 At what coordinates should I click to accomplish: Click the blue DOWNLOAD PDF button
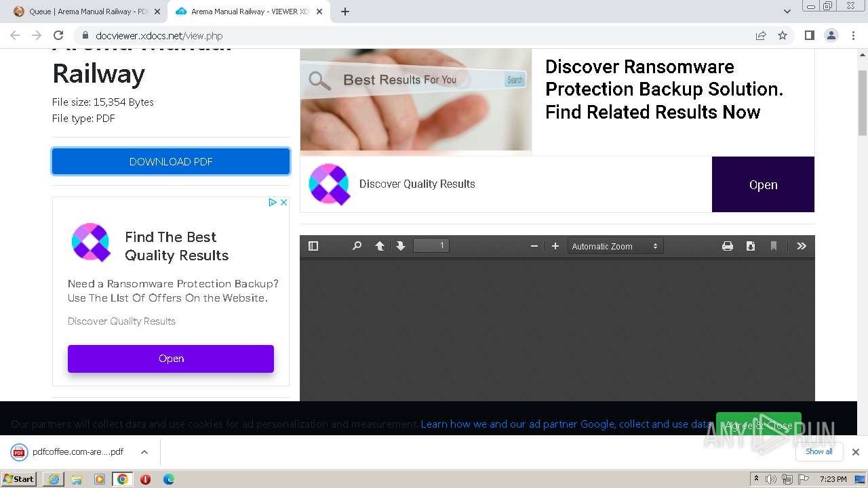(x=171, y=161)
